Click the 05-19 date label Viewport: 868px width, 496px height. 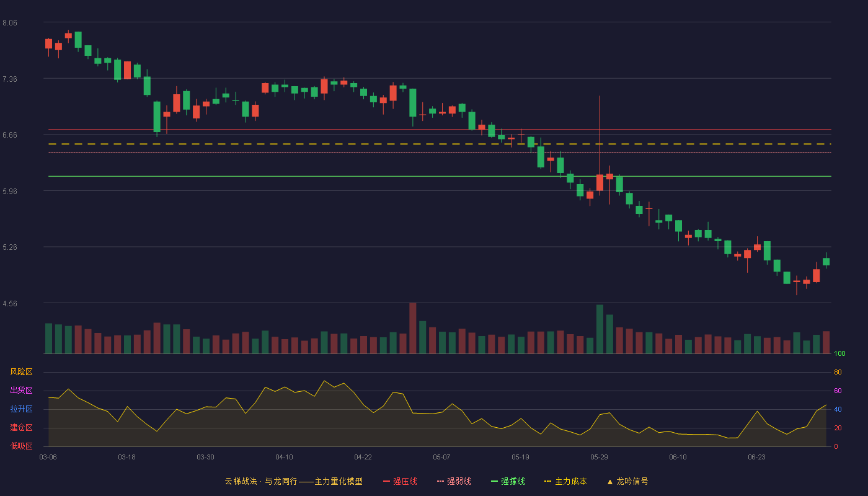coord(520,457)
